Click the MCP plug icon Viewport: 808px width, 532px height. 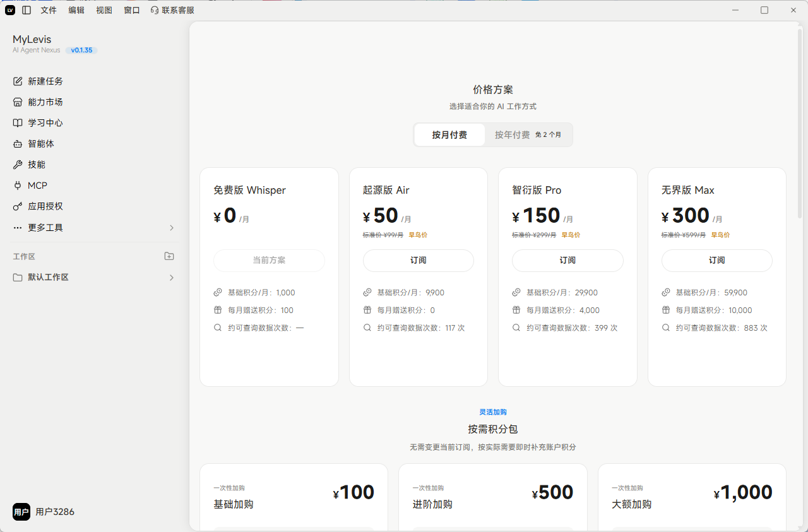click(18, 186)
